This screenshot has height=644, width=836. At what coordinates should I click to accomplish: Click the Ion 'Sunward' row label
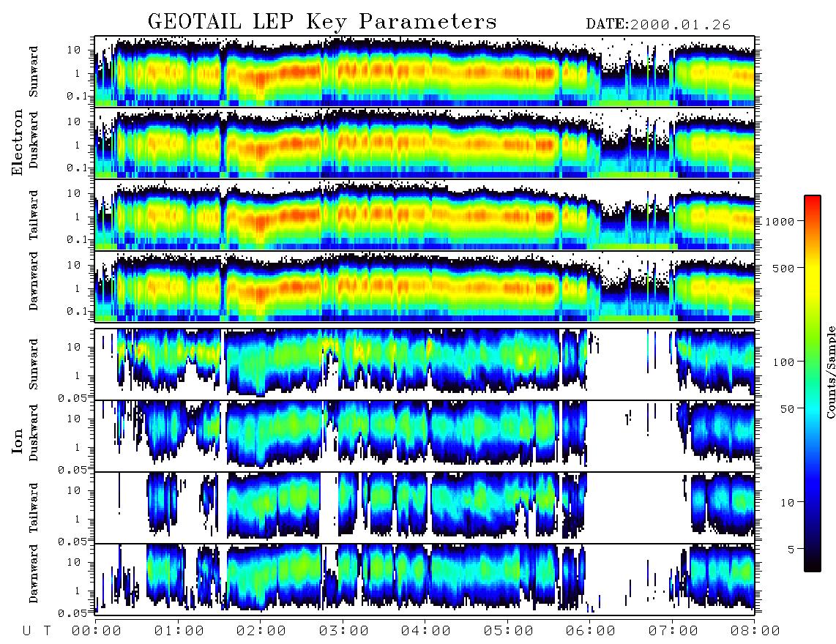(x=34, y=364)
